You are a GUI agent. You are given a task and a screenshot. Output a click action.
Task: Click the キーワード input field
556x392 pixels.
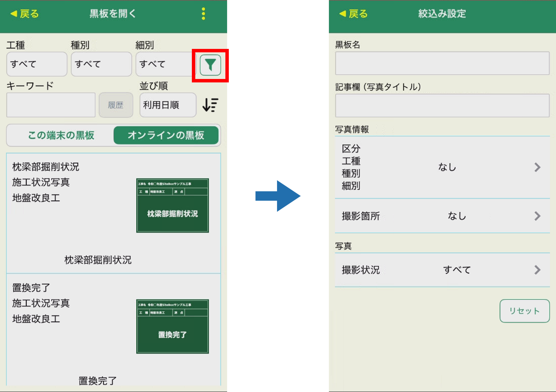[x=51, y=105]
